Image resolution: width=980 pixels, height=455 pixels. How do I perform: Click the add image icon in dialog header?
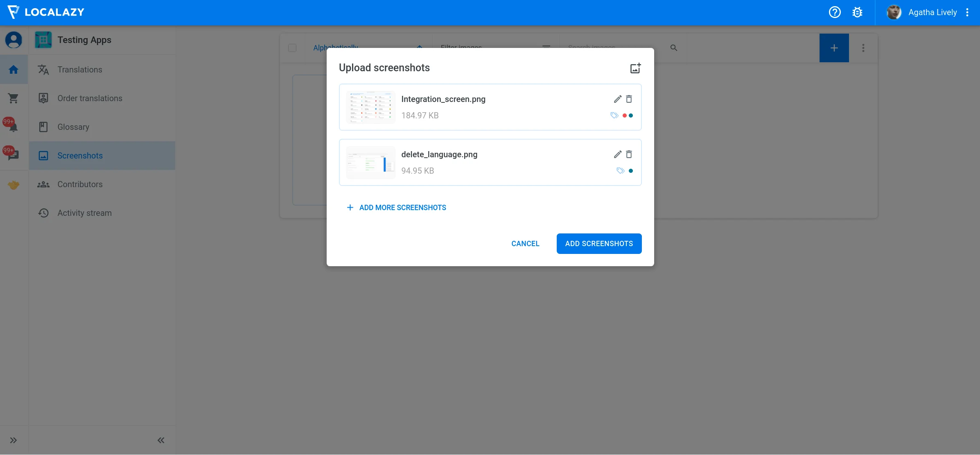click(x=635, y=68)
